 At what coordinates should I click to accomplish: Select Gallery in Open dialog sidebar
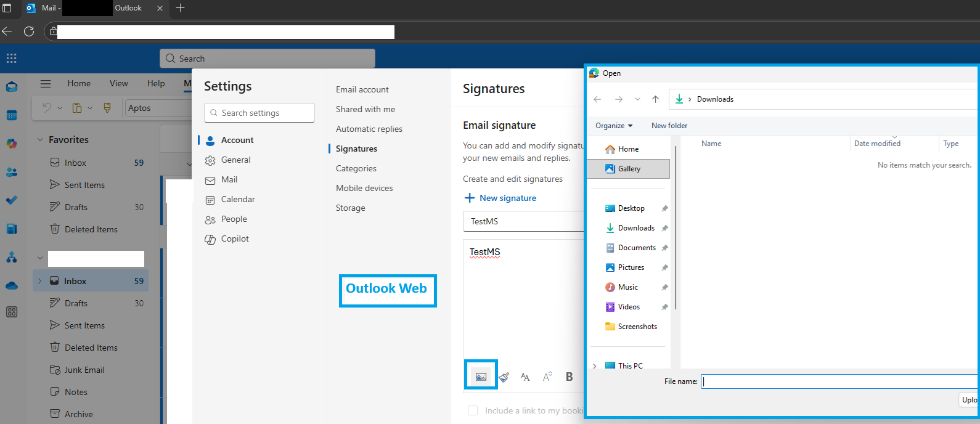click(629, 169)
